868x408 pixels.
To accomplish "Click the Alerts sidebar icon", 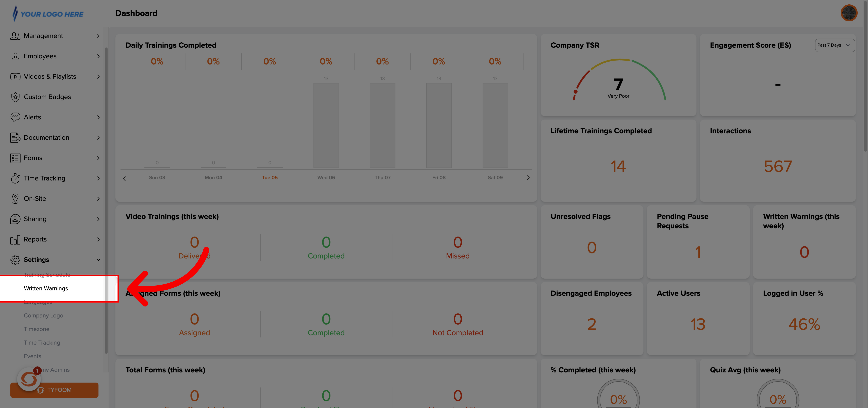I will point(15,117).
